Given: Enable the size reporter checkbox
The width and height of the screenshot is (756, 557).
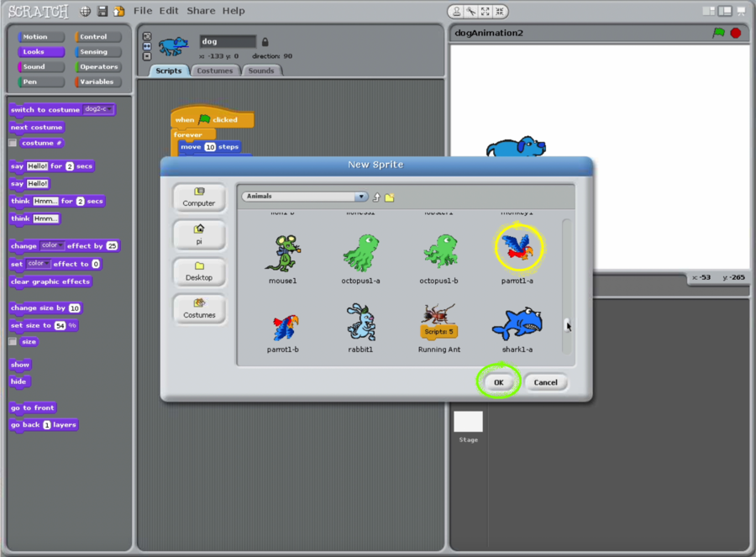Looking at the screenshot, I should click(13, 342).
